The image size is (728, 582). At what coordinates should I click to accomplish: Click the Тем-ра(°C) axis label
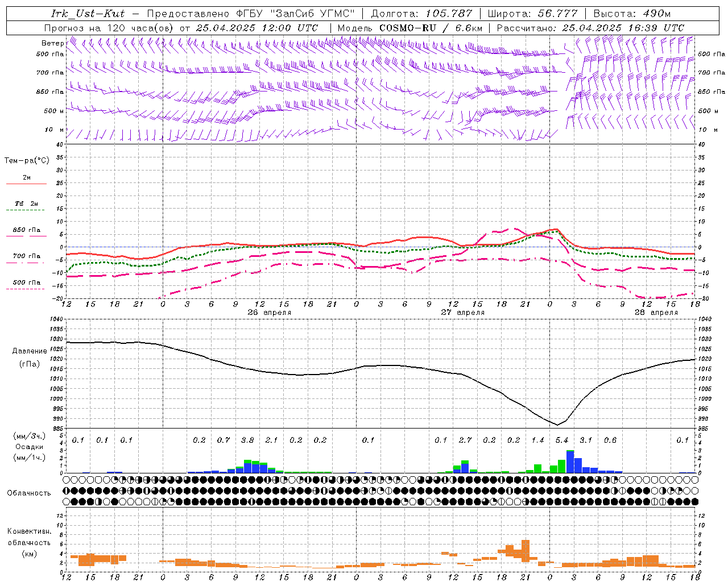coord(27,161)
